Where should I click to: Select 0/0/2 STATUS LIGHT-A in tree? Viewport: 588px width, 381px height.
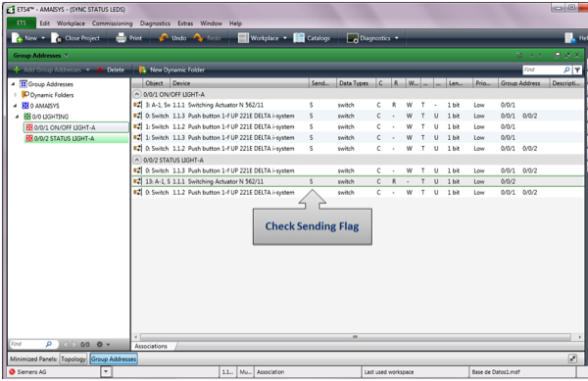click(76, 138)
